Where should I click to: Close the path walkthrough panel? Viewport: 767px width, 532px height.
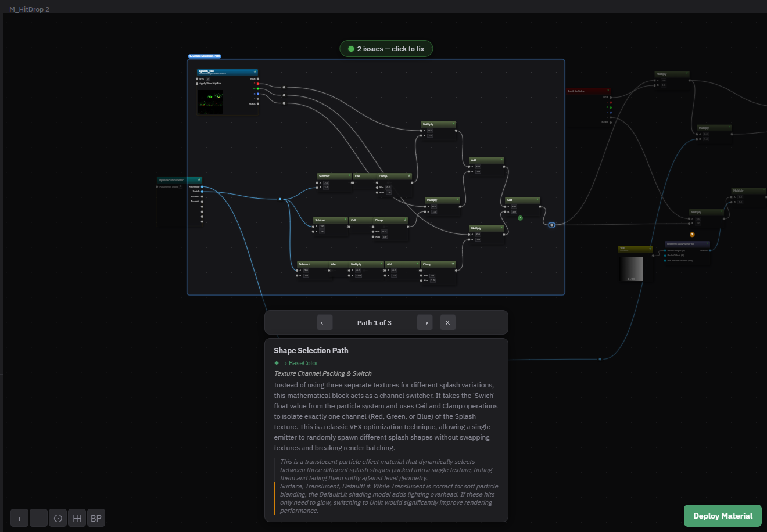[447, 323]
